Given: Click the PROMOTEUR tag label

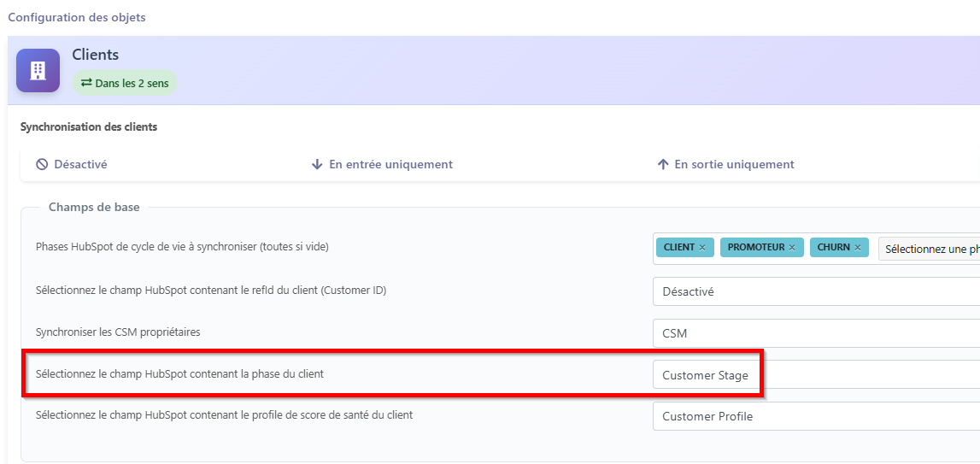Looking at the screenshot, I should click(x=755, y=248).
